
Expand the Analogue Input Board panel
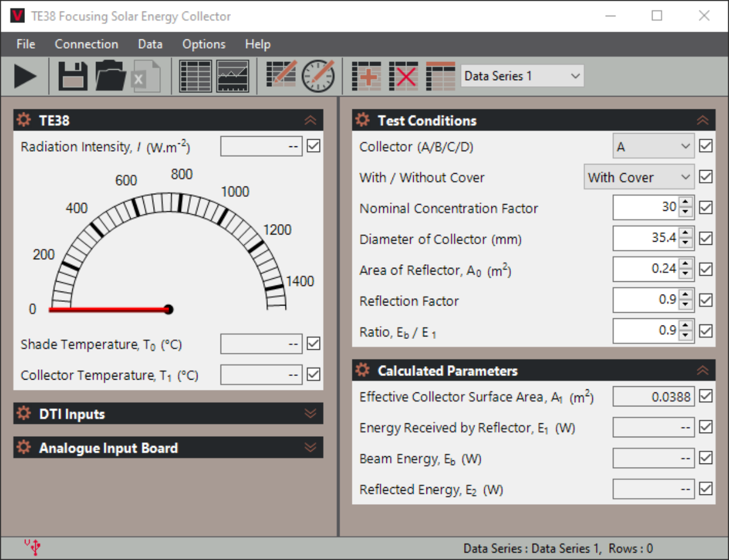point(310,448)
